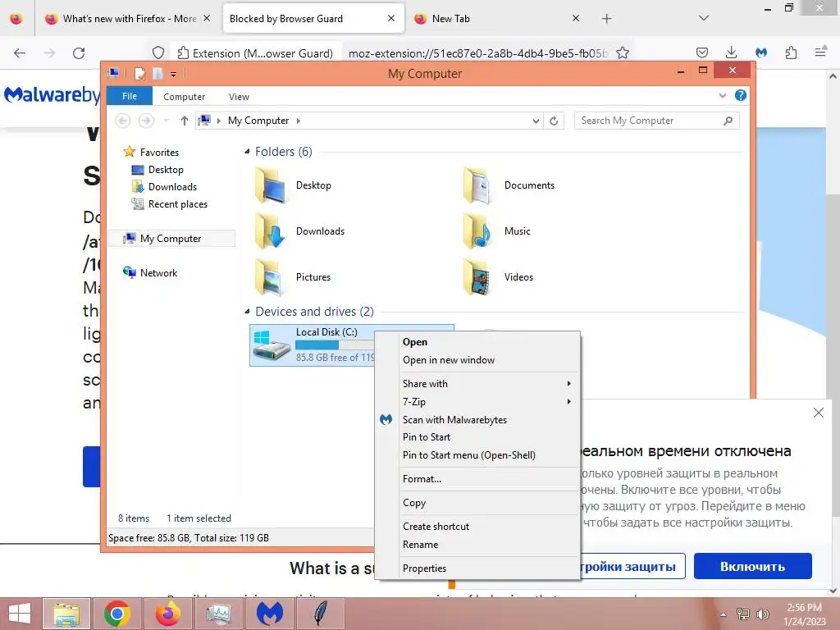This screenshot has width=840, height=630.
Task: Open the Desktop folder icon in Folders
Action: pyautogui.click(x=270, y=185)
